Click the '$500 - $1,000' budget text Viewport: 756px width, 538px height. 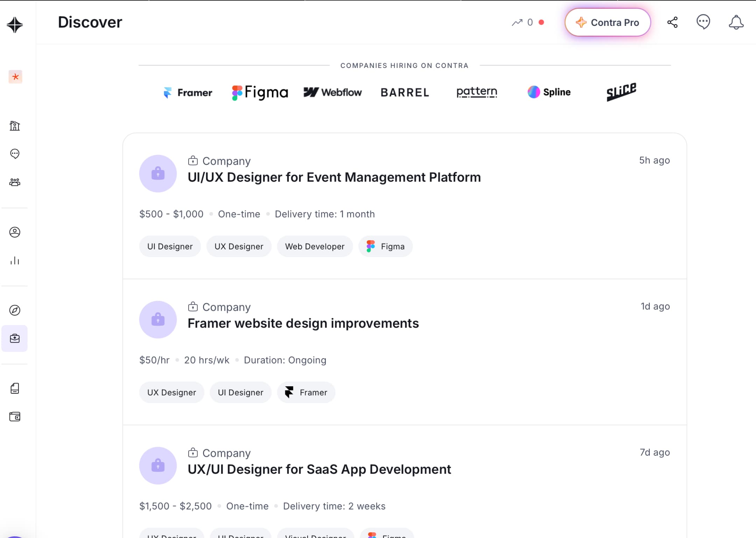pos(171,214)
